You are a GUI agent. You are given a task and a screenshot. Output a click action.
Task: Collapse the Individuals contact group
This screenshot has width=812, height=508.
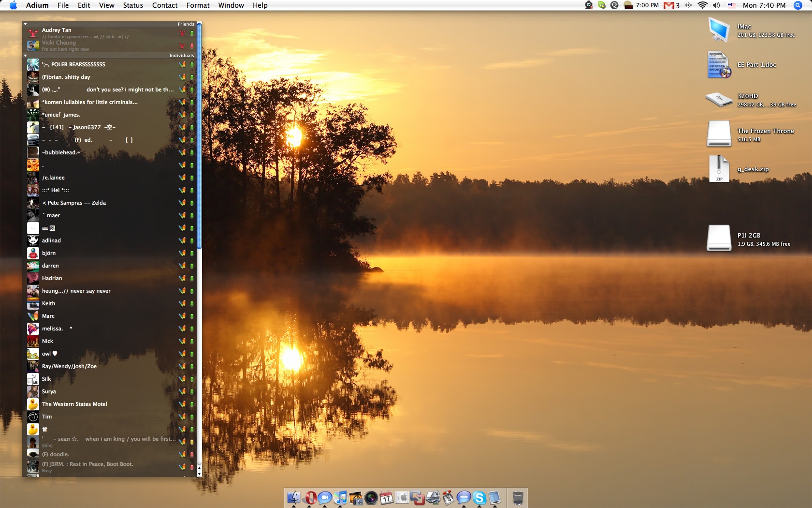tap(25, 55)
